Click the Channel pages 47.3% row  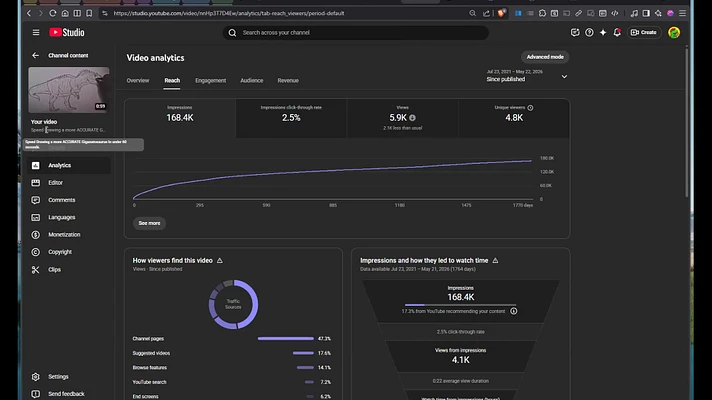(x=232, y=339)
